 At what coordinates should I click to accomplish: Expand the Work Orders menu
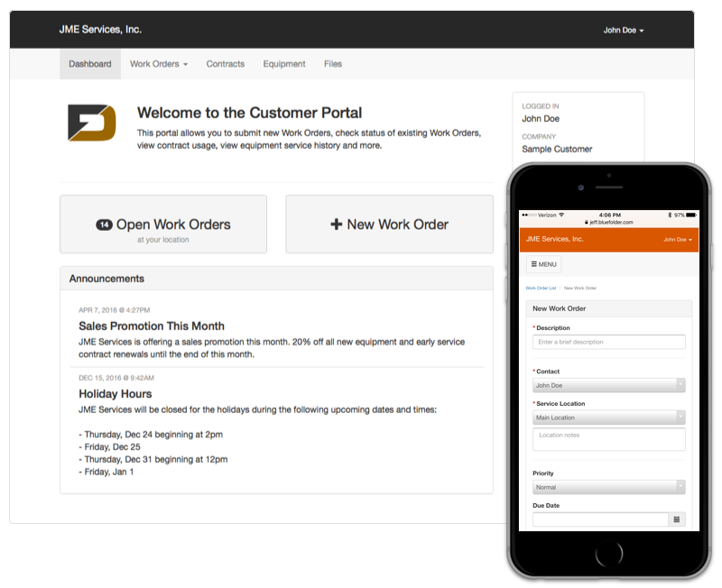[x=159, y=64]
